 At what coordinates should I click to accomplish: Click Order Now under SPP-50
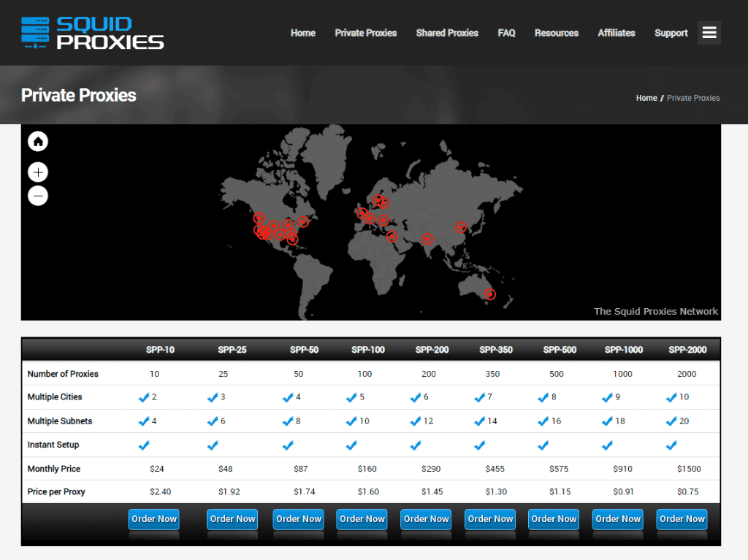pyautogui.click(x=299, y=519)
